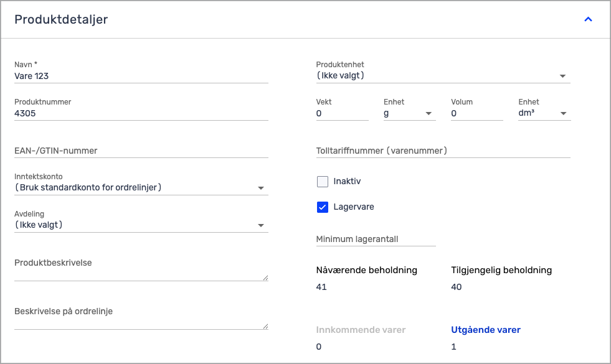Screen dimensions: 611x364
Task: Enable the Inaktiv checkbox
Action: tap(323, 182)
